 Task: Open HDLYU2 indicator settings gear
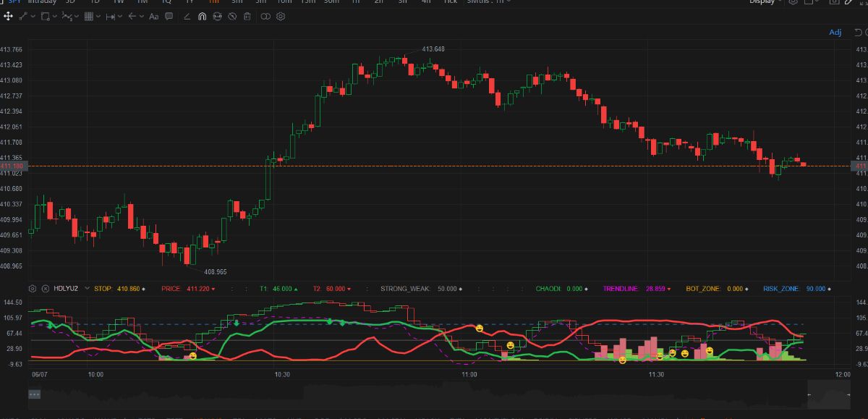pyautogui.click(x=33, y=288)
